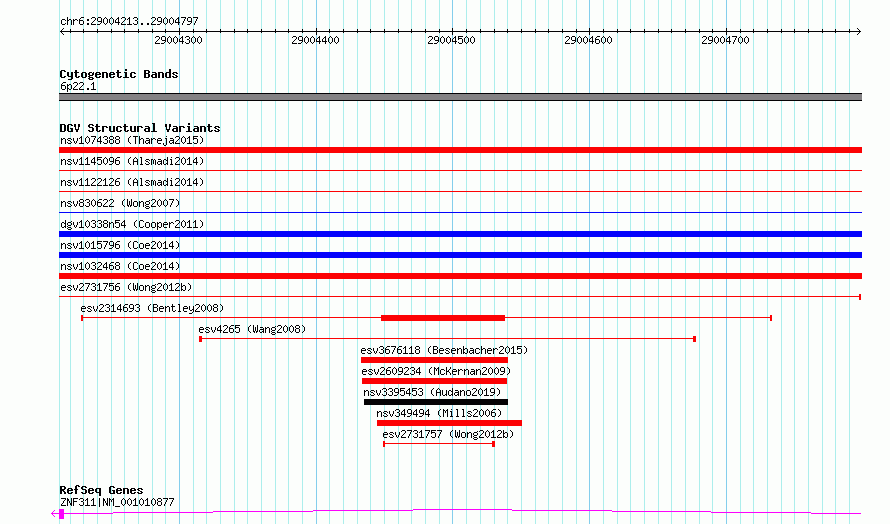Screen dimensions: 890x524
Task: Click the nsv1032468 (Coe2014) label
Action: (x=120, y=266)
